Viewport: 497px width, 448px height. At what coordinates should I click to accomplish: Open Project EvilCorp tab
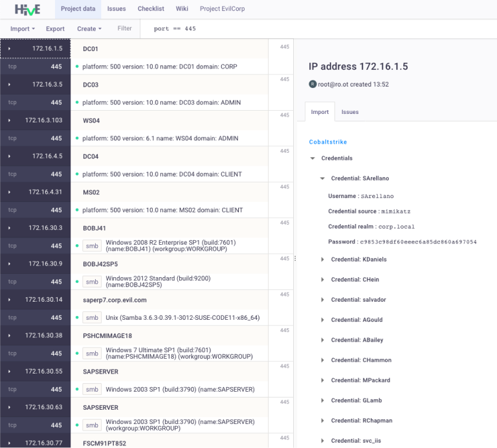(x=222, y=9)
